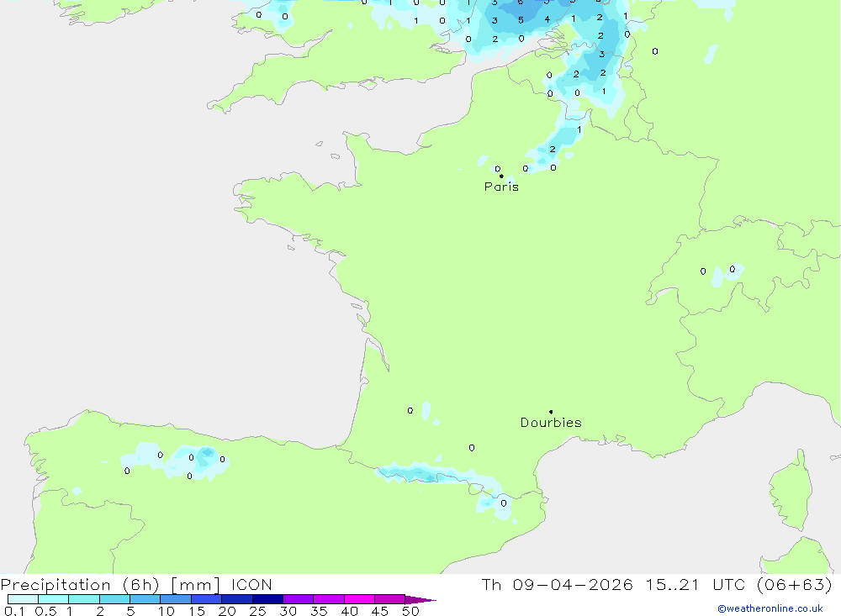Click the legend value label 0.5
841x616 pixels.
[45, 611]
